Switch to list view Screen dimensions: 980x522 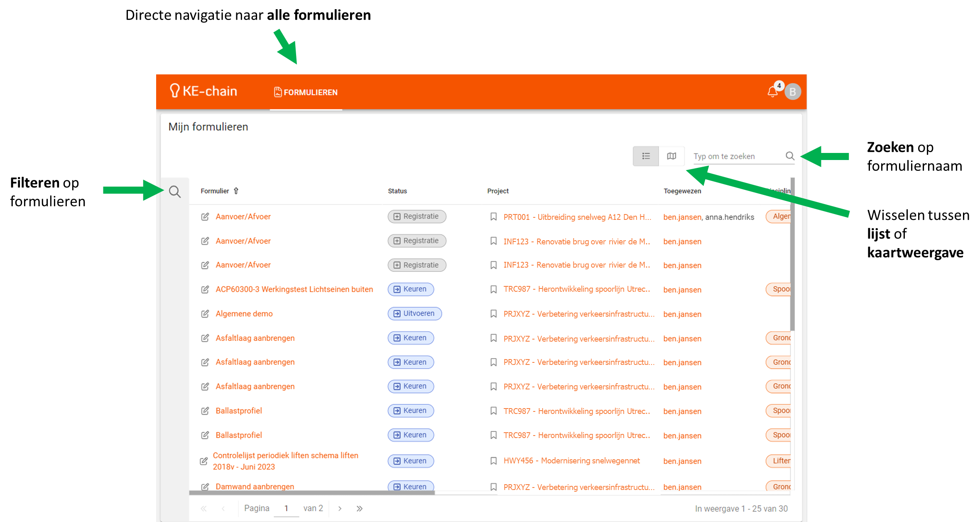(x=646, y=156)
